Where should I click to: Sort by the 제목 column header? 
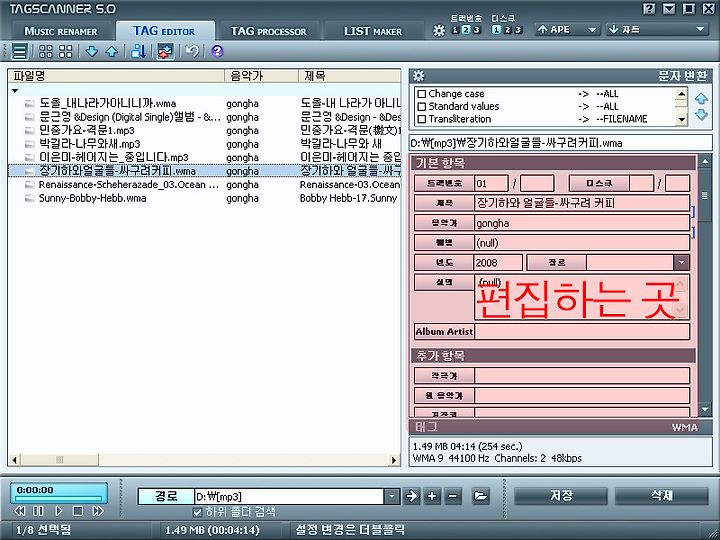coord(349,76)
